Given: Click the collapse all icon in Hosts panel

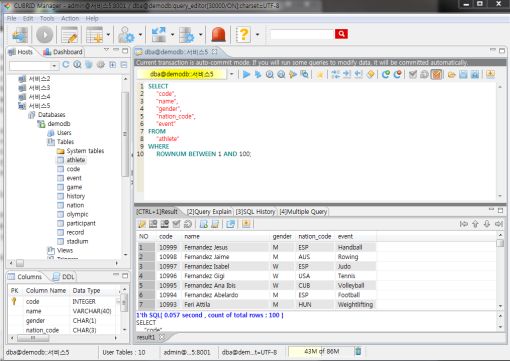Looking at the screenshot, I should tap(124, 65).
